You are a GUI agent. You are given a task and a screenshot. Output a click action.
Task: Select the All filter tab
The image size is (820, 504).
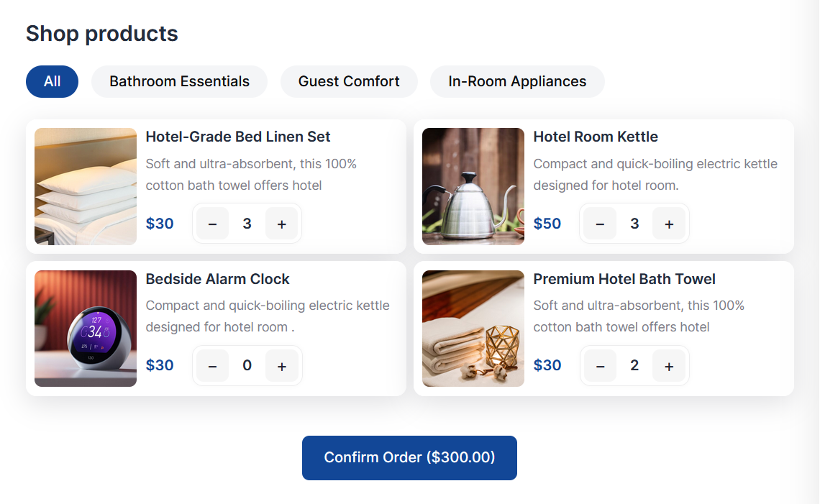tap(52, 81)
